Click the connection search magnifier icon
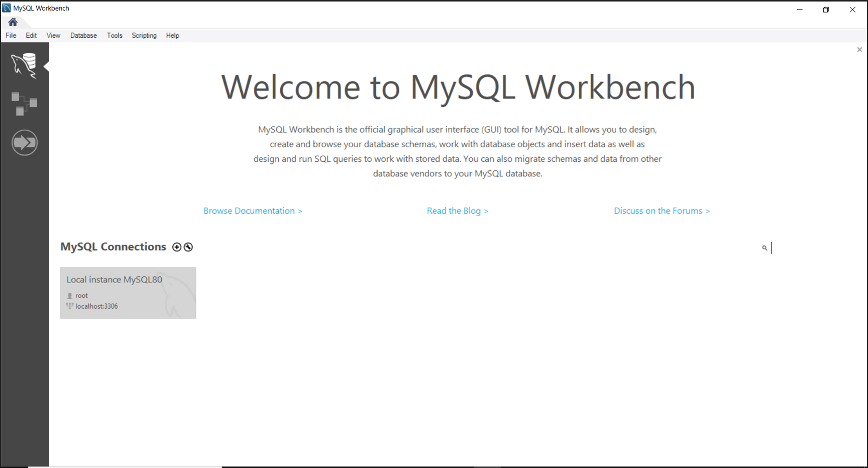868x468 pixels. [x=764, y=248]
